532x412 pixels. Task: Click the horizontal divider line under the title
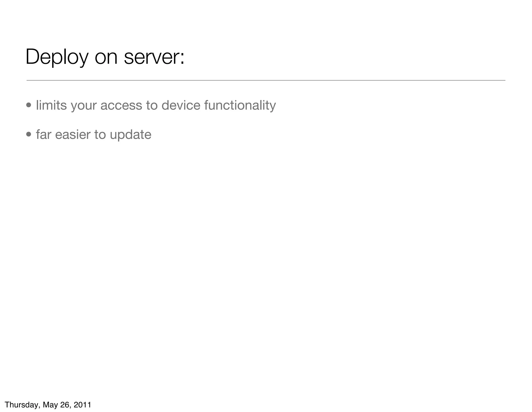266,80
